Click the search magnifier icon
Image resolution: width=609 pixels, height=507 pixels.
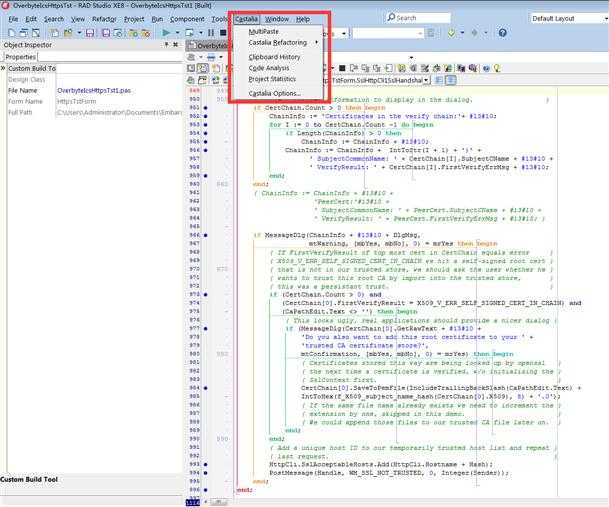[x=391, y=17]
